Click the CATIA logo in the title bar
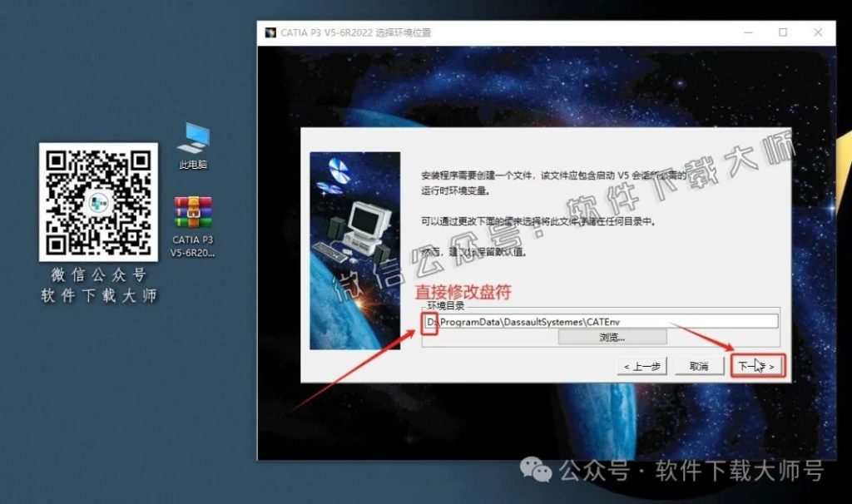Image resolution: width=852 pixels, height=504 pixels. pyautogui.click(x=270, y=32)
